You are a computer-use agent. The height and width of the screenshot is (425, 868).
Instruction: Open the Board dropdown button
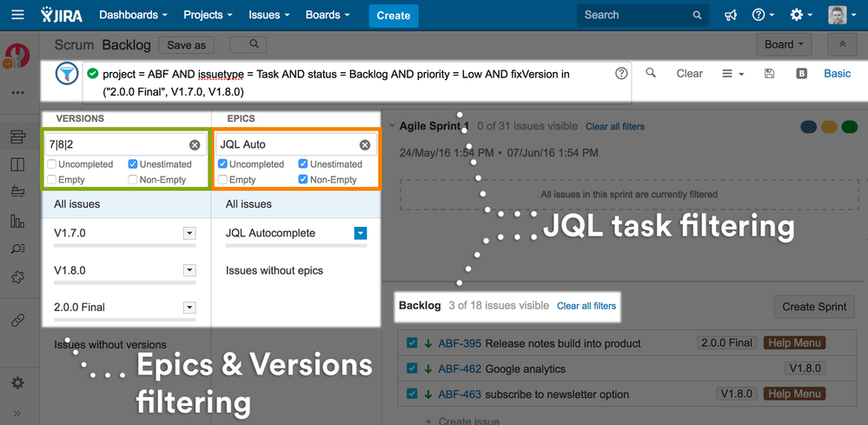coord(784,44)
